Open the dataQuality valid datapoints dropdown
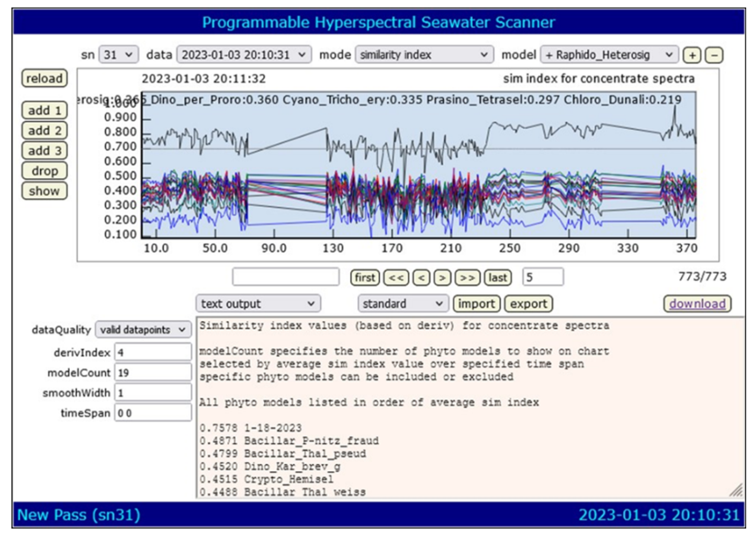 (x=143, y=330)
